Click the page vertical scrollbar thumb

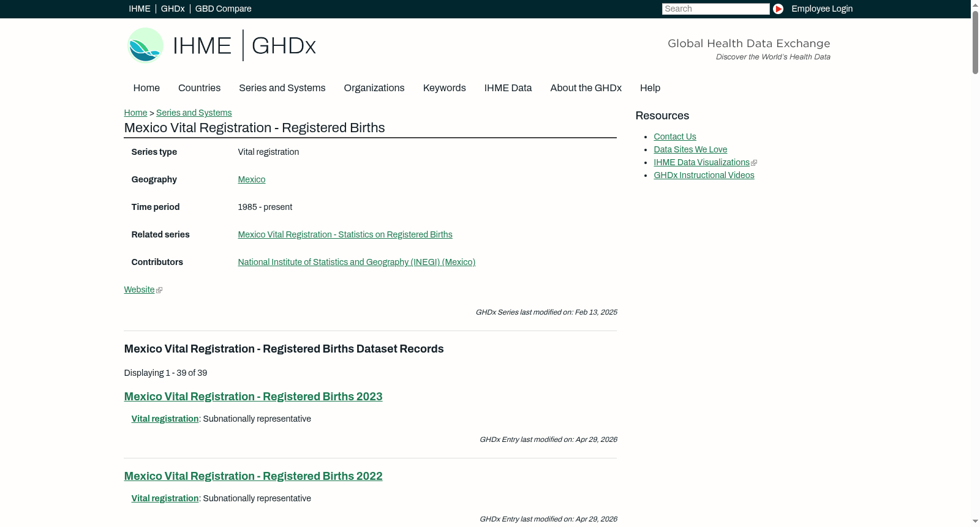coord(976,42)
